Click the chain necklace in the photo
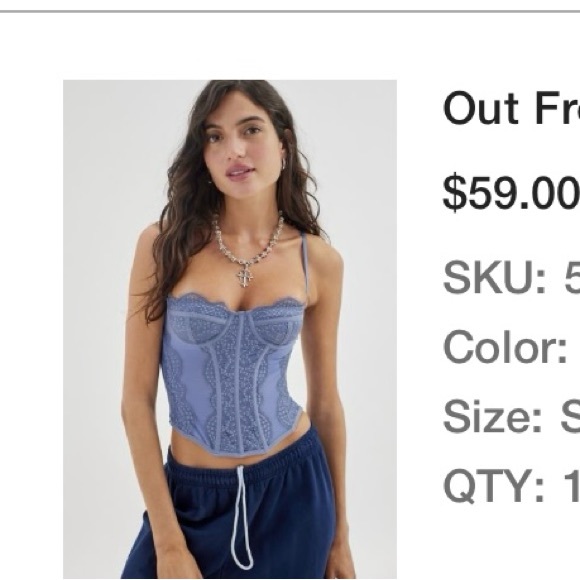Screen dimensions: 580x580 [x=246, y=240]
